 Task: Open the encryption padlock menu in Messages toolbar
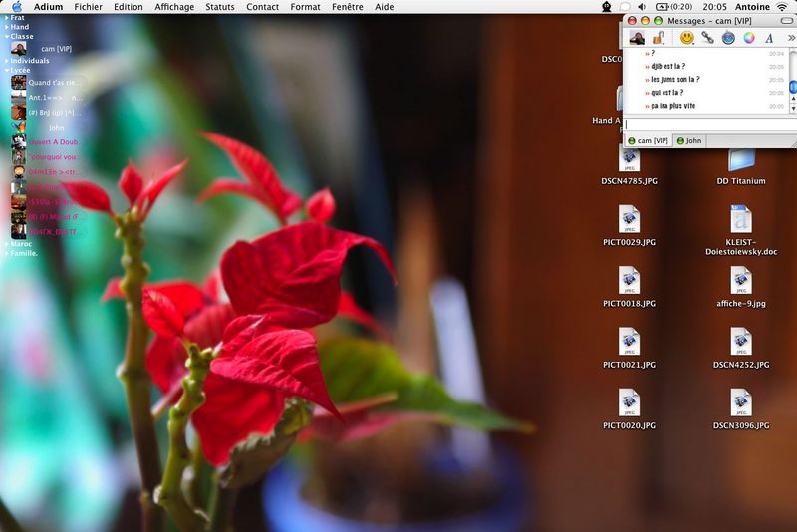pyautogui.click(x=659, y=38)
